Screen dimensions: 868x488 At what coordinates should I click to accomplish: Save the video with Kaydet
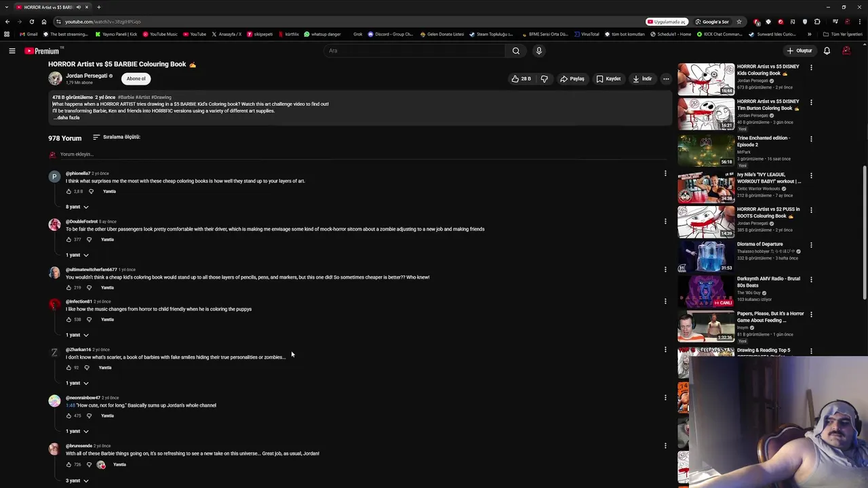[608, 79]
